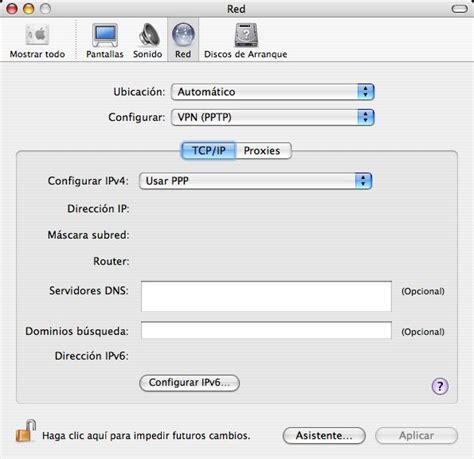Focus the Servidores DNS text field
The width and height of the screenshot is (474, 459).
266,296
